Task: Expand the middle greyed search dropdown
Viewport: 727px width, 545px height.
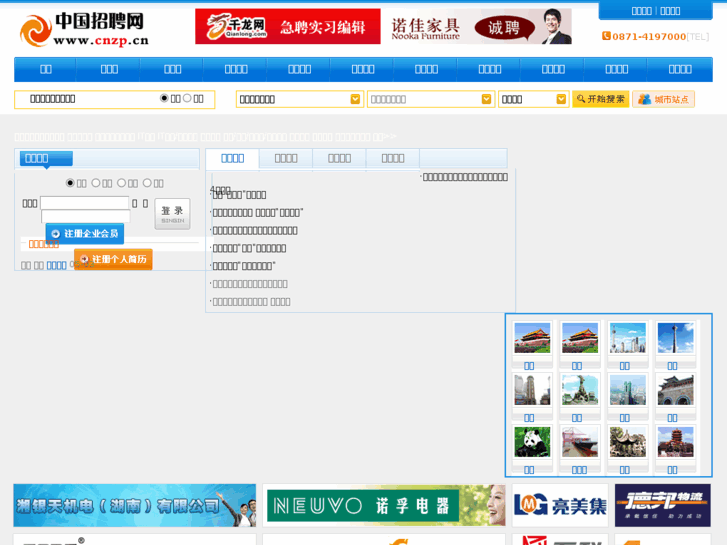Action: pos(430,99)
